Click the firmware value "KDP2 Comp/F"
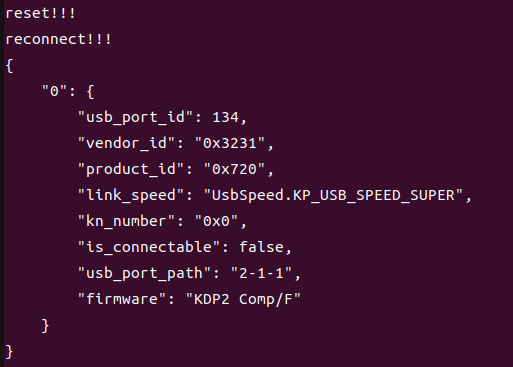This screenshot has height=367, width=513. click(x=243, y=299)
